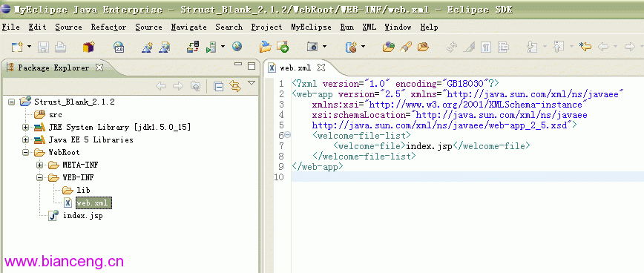644x273 pixels.
Task: Open the coffee bean icon dropdown arrow
Action: click(x=363, y=47)
